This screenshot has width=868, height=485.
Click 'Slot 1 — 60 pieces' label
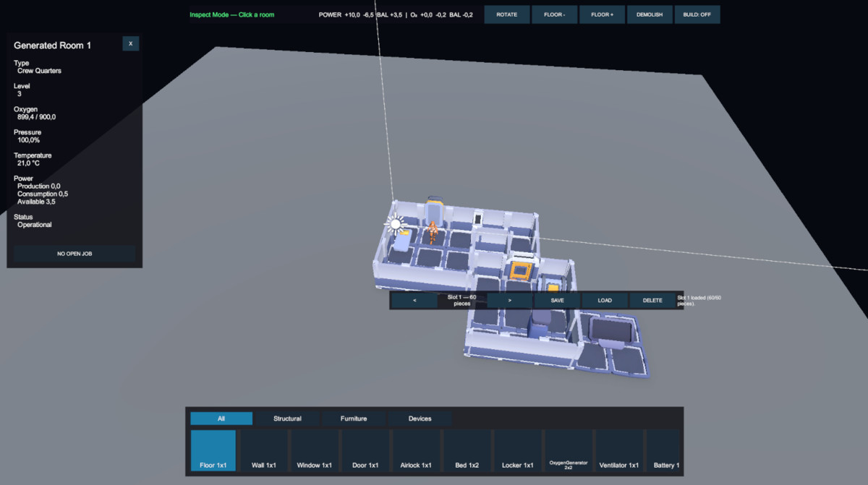pos(461,300)
